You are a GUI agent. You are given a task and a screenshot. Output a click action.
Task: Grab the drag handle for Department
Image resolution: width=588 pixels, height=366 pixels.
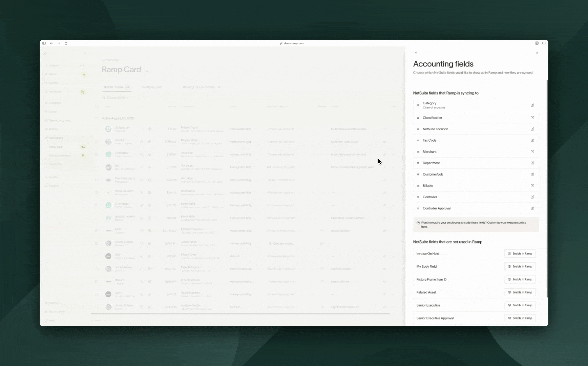tap(418, 163)
